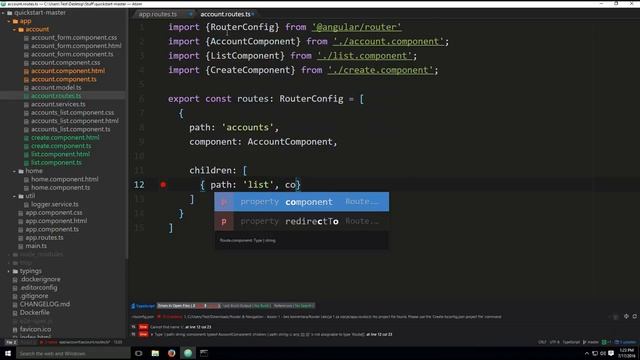Open home.component.html file

click(x=65, y=180)
